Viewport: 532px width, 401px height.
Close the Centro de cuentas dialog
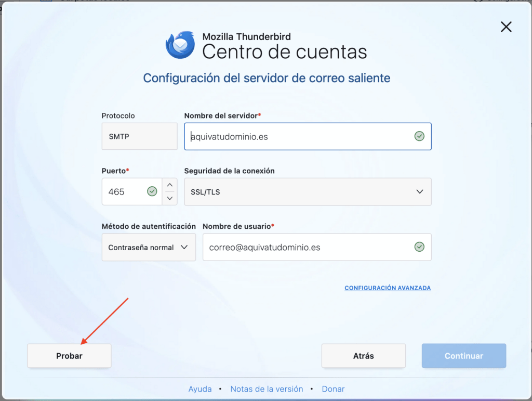[506, 27]
